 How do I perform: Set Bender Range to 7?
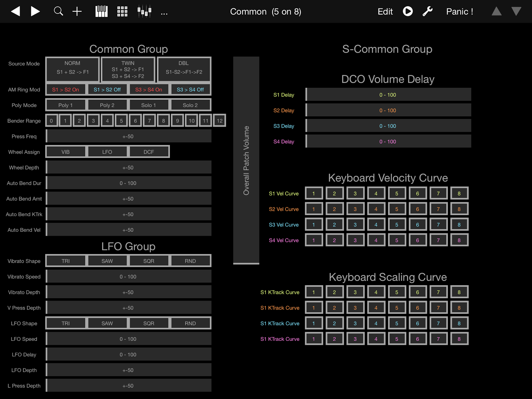[150, 121]
